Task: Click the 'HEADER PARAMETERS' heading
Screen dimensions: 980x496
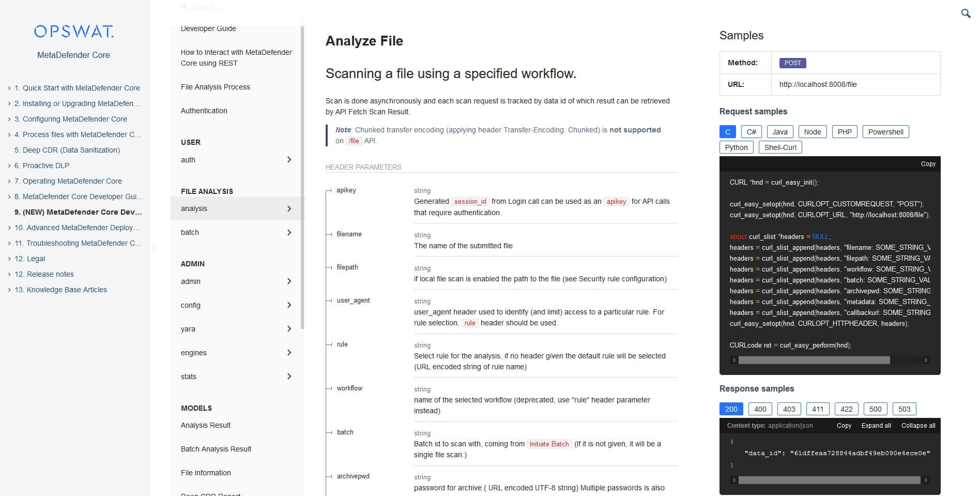Action: coord(363,167)
